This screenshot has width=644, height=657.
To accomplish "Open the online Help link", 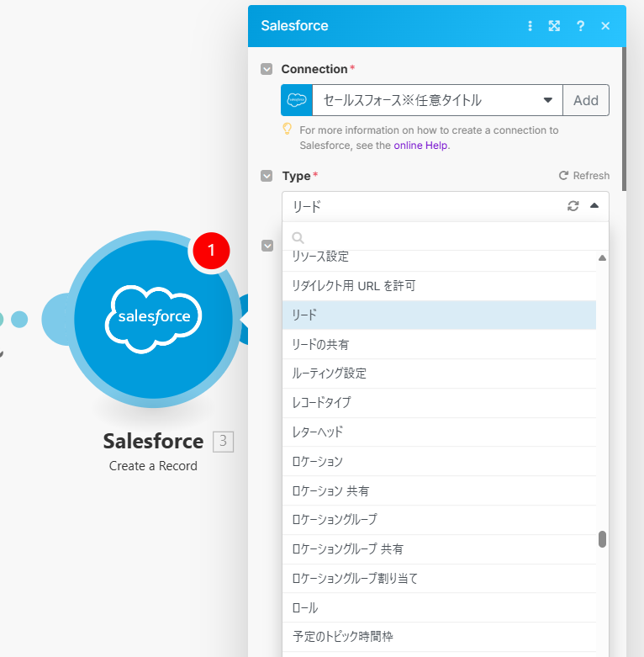I will (x=420, y=146).
